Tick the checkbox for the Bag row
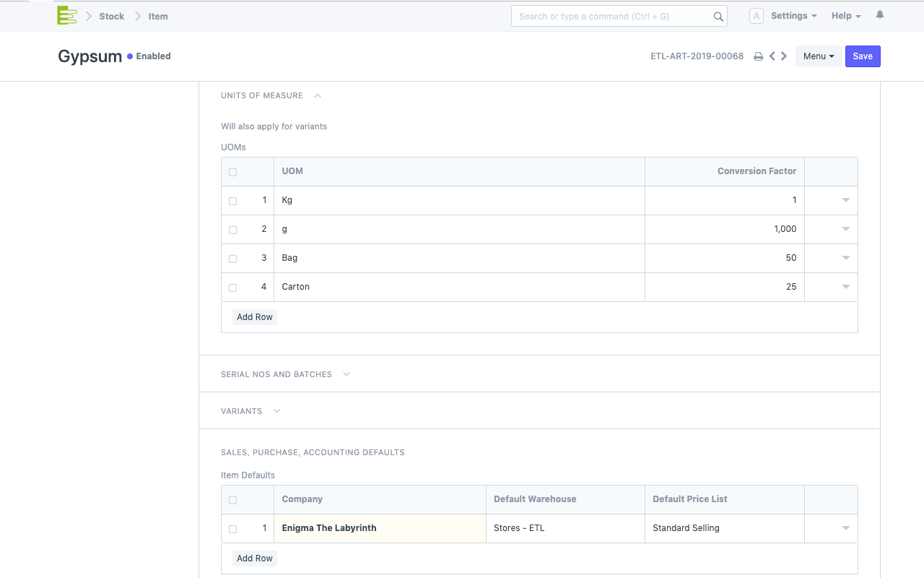The image size is (924, 578). tap(232, 259)
